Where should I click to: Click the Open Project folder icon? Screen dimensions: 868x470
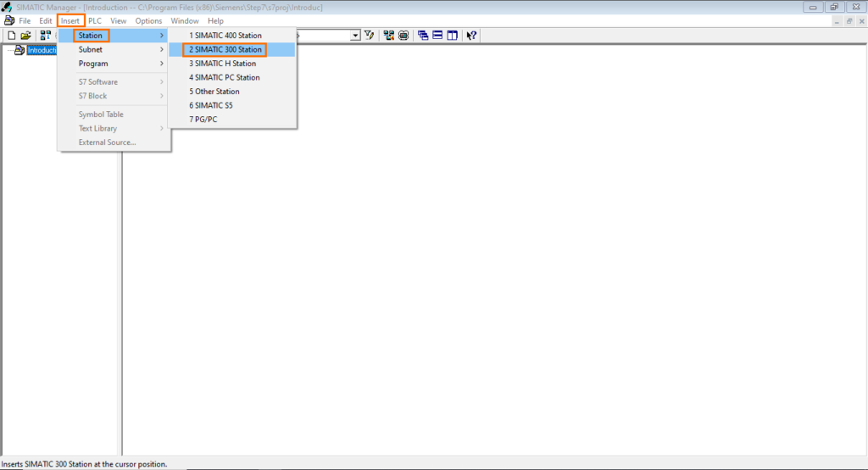click(25, 36)
